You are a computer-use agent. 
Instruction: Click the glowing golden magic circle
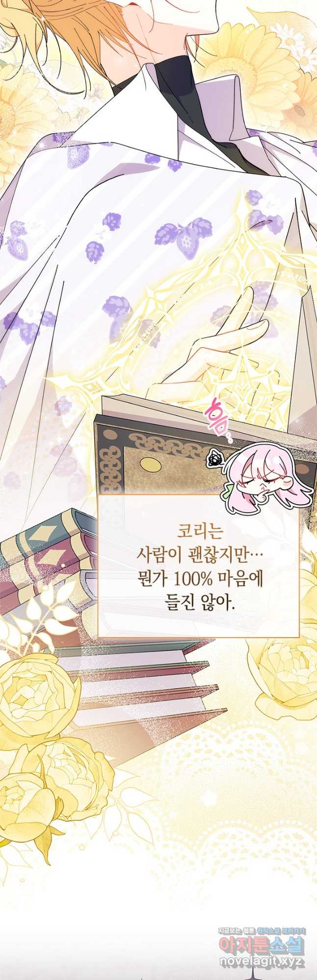(196, 318)
